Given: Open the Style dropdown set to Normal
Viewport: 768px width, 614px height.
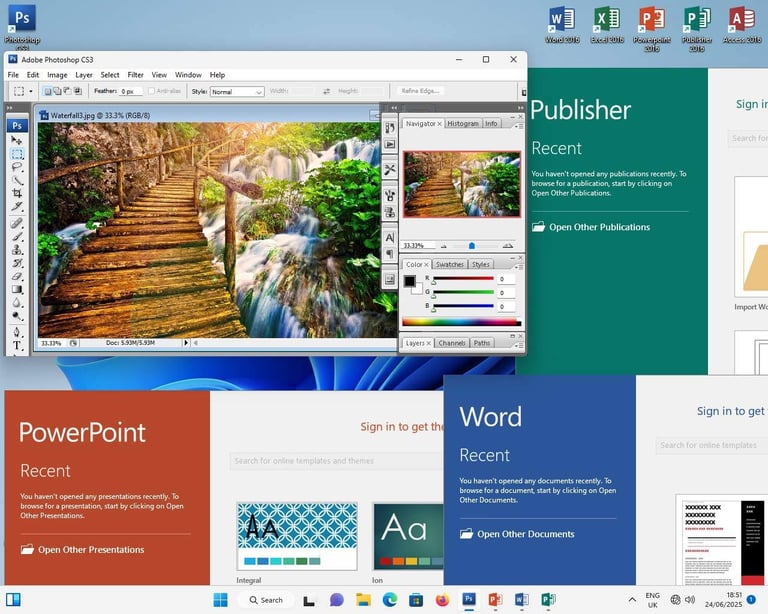Looking at the screenshot, I should 237,92.
